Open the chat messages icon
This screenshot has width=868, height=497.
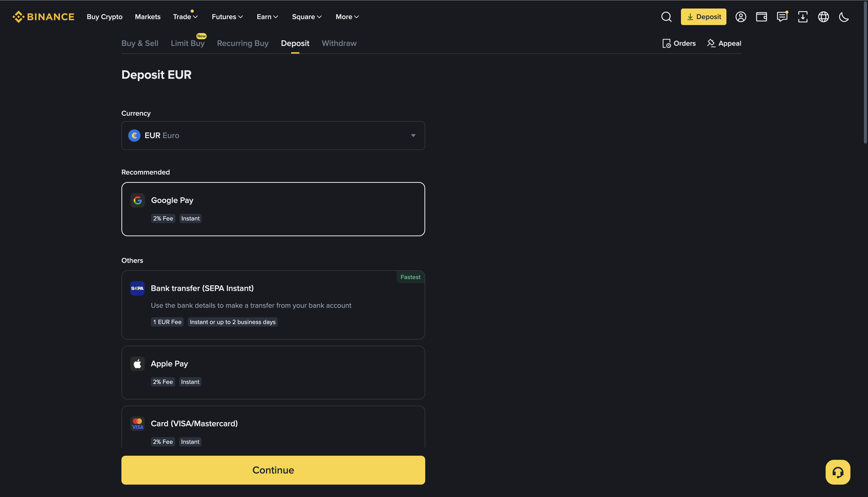pos(782,17)
